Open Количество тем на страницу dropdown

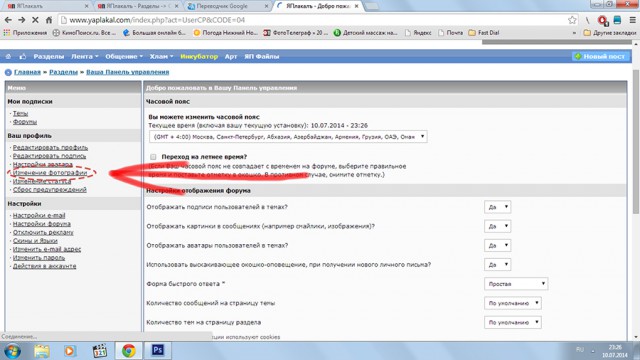tap(513, 322)
